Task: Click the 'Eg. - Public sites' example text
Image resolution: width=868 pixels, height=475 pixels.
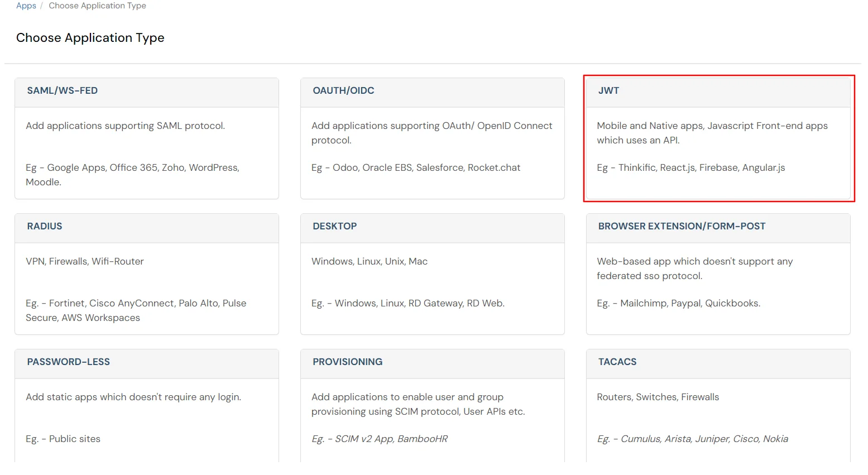Action: point(63,439)
